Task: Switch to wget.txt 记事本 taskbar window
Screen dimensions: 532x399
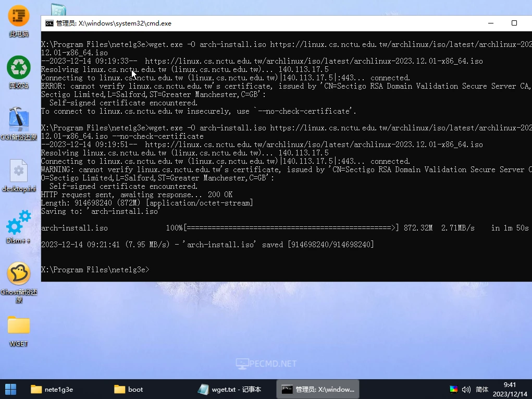Action: tap(230, 389)
